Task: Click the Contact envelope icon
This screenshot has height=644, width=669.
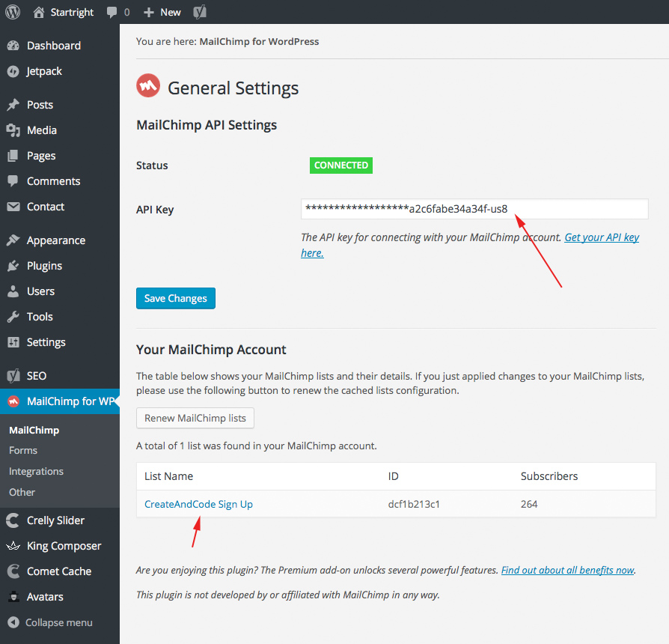Action: coord(13,207)
